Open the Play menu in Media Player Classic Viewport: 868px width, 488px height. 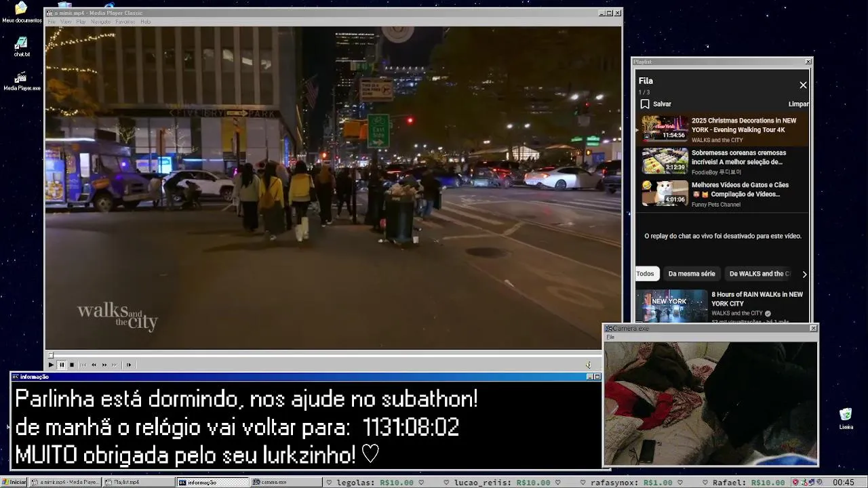[x=81, y=22]
